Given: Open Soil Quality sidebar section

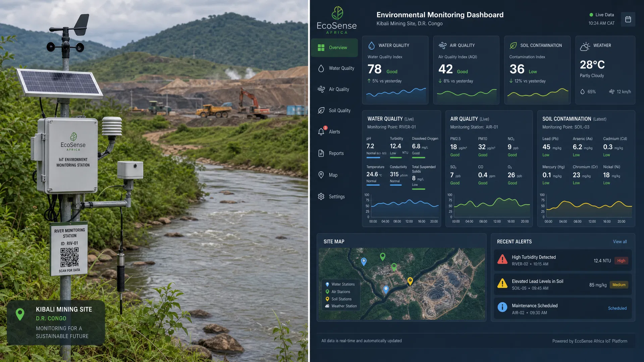Looking at the screenshot, I should coord(334,111).
